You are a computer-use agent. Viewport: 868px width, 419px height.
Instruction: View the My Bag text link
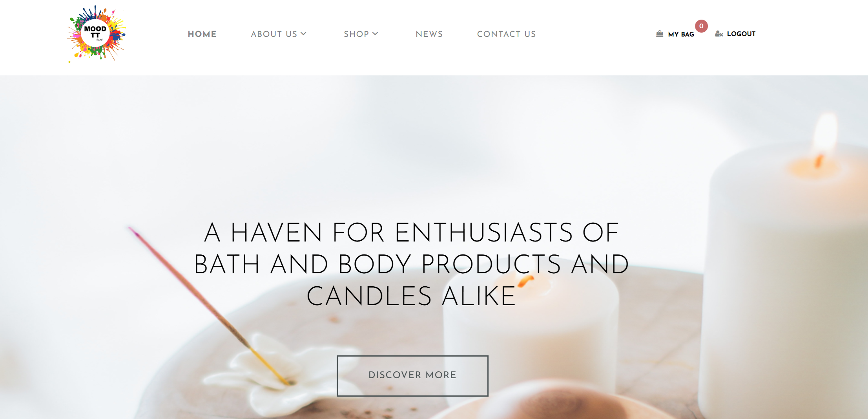(681, 34)
